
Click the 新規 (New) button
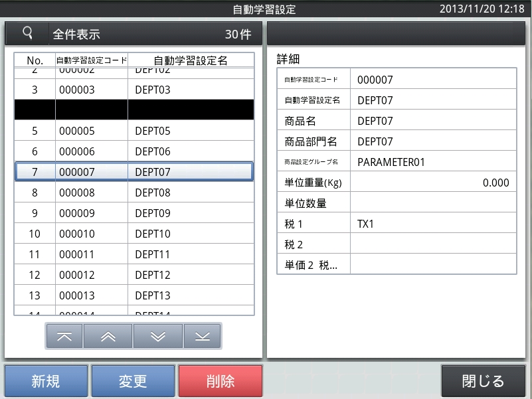click(x=46, y=381)
